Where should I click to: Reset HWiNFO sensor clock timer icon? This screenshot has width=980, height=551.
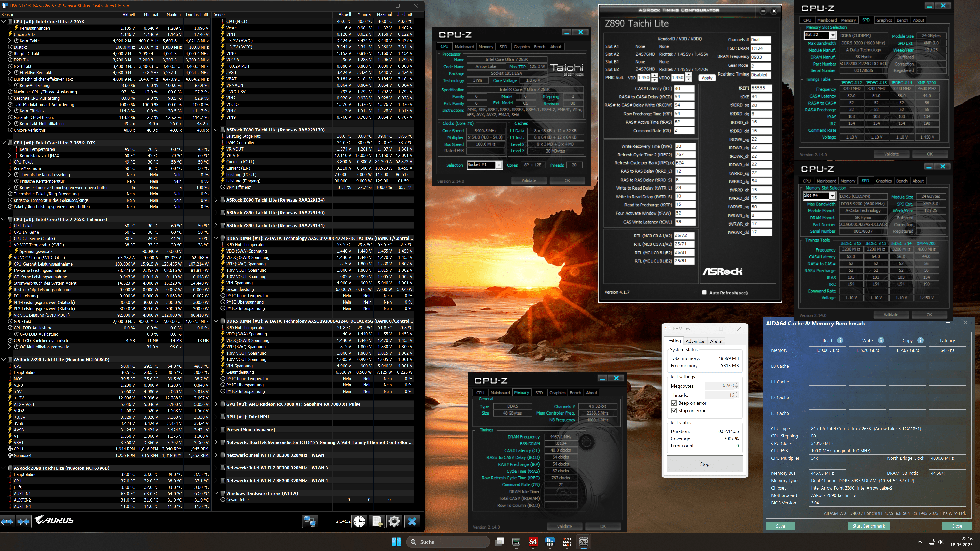pyautogui.click(x=359, y=521)
